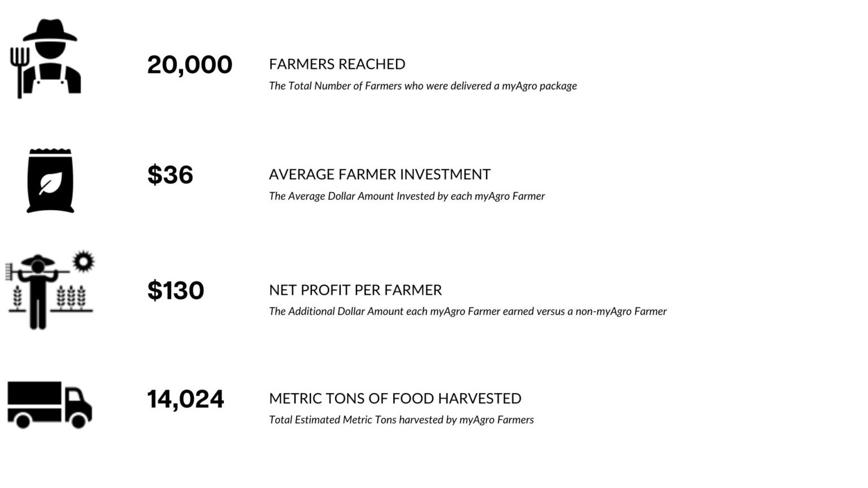
Task: Select the 14,024 metric tons figure
Action: click(185, 399)
